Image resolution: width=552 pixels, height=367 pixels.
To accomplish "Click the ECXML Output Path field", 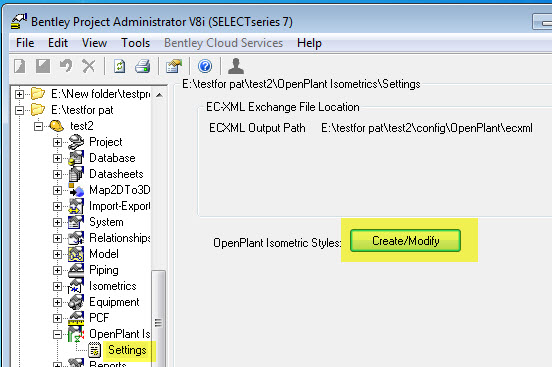I will 427,128.
